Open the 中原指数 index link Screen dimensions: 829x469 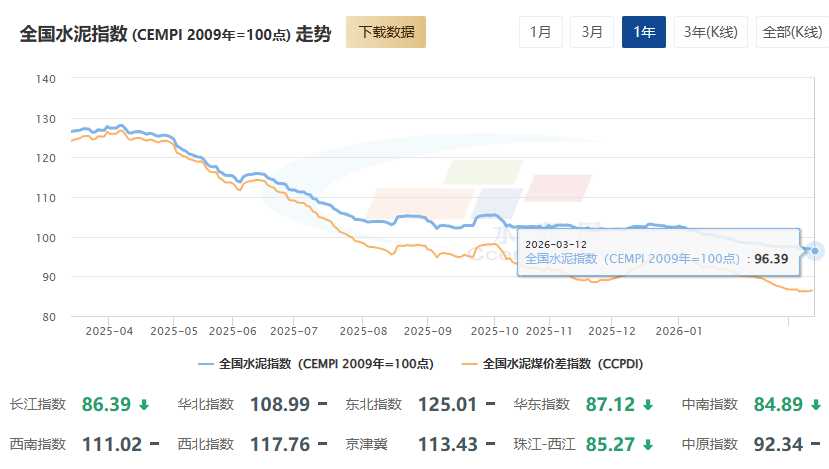point(709,444)
